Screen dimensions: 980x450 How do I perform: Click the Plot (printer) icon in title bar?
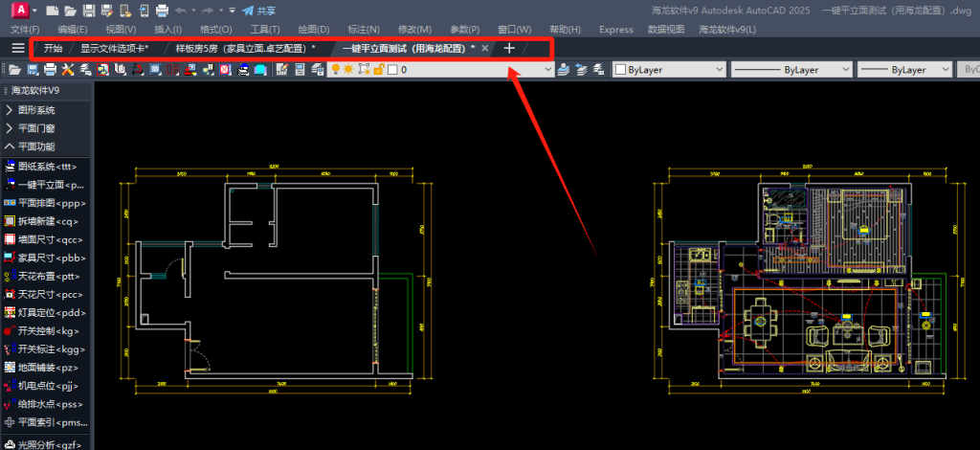click(162, 11)
